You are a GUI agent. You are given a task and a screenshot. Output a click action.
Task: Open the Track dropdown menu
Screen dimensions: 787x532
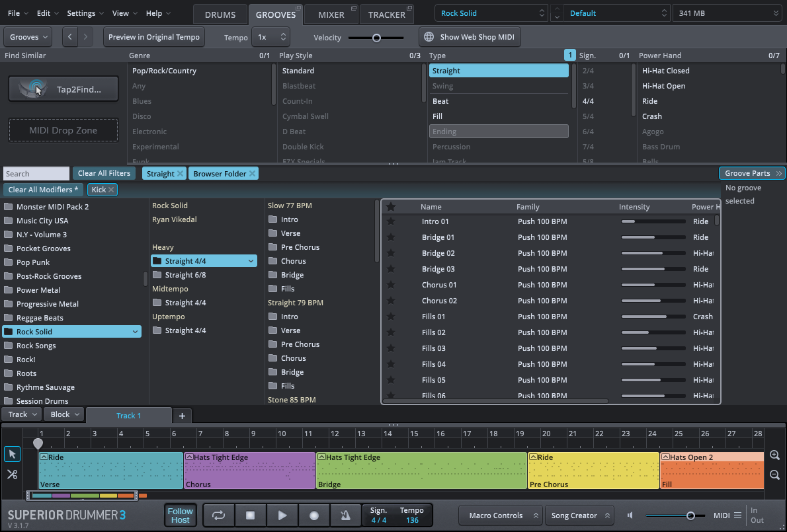tap(22, 414)
